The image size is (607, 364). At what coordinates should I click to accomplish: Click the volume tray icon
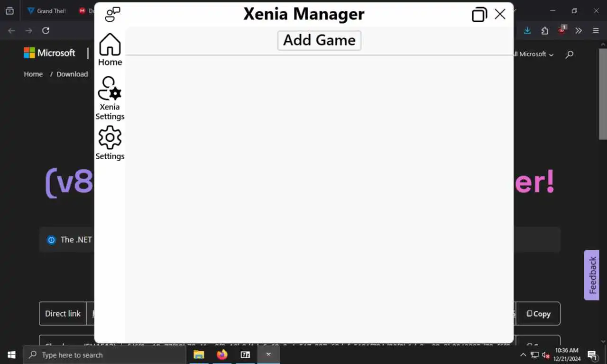545,355
